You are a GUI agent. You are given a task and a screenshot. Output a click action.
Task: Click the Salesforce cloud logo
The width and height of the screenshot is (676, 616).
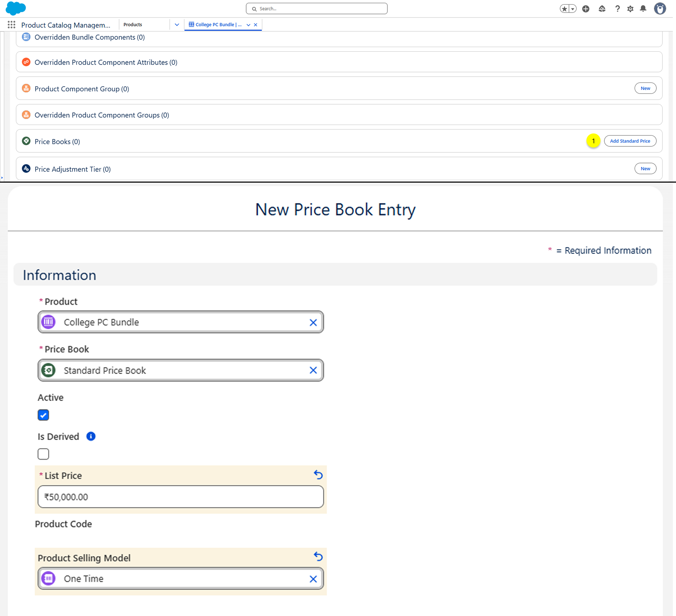[15, 8]
